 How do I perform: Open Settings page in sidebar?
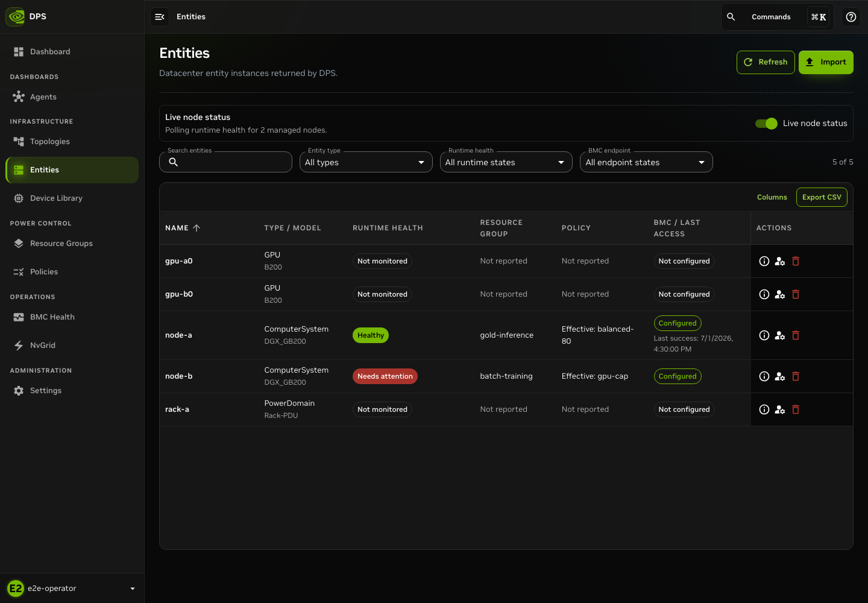(72, 391)
